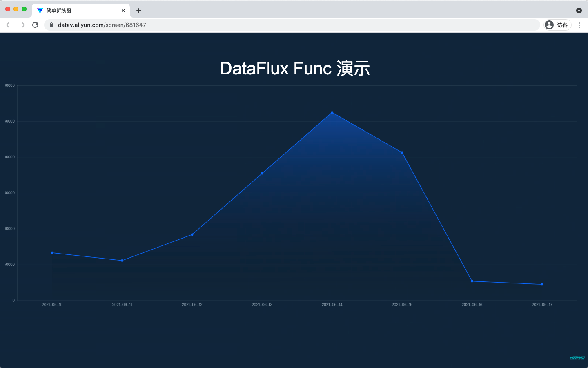Open the browser three-dot menu
Screen dimensions: 588x368
(x=579, y=25)
